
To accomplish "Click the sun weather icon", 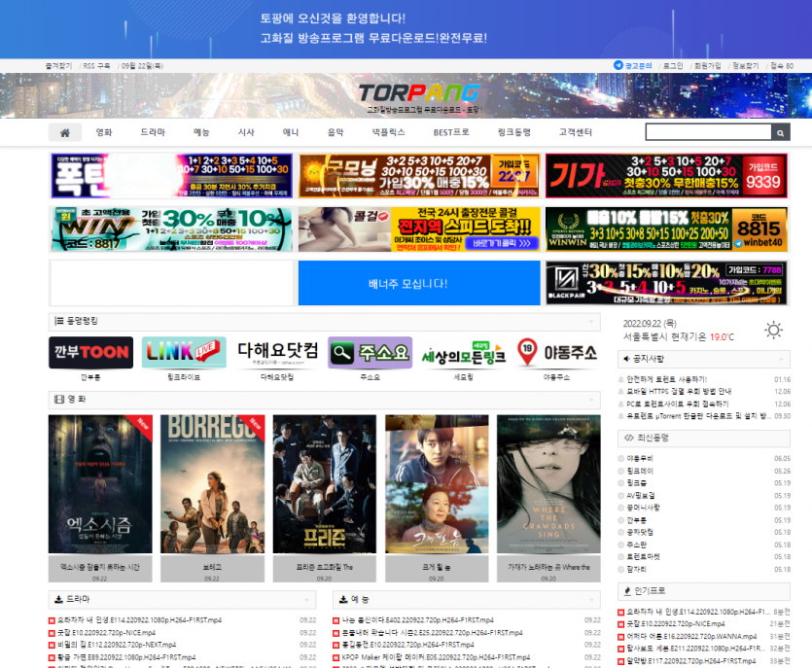I will coord(773,330).
